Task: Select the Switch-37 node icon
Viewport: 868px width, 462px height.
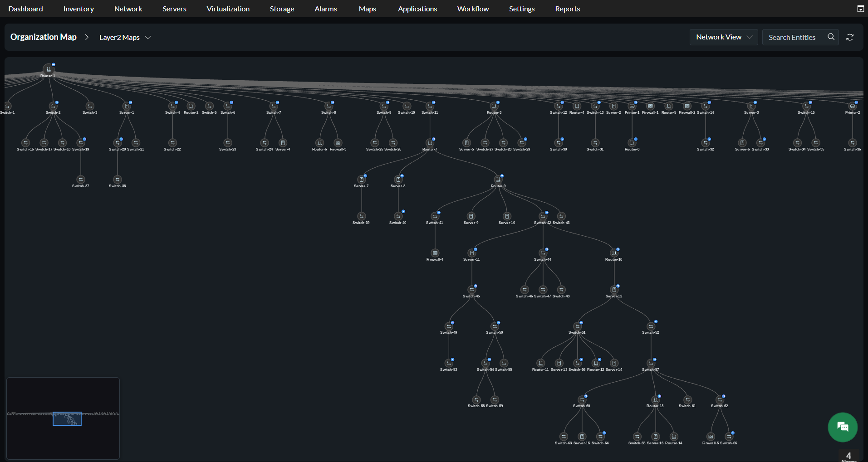Action: pos(81,180)
